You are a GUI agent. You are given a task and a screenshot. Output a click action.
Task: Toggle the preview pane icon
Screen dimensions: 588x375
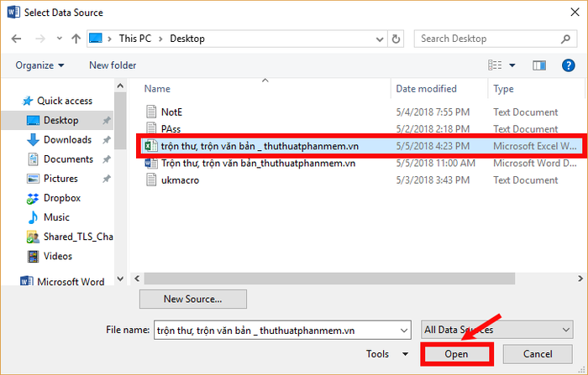(540, 65)
